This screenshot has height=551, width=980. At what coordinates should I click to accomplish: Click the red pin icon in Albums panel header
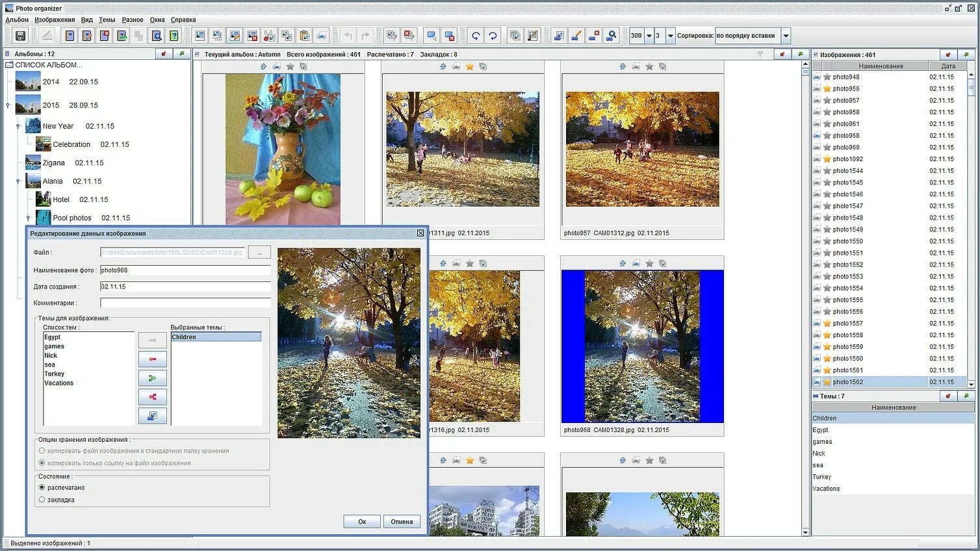pyautogui.click(x=164, y=54)
